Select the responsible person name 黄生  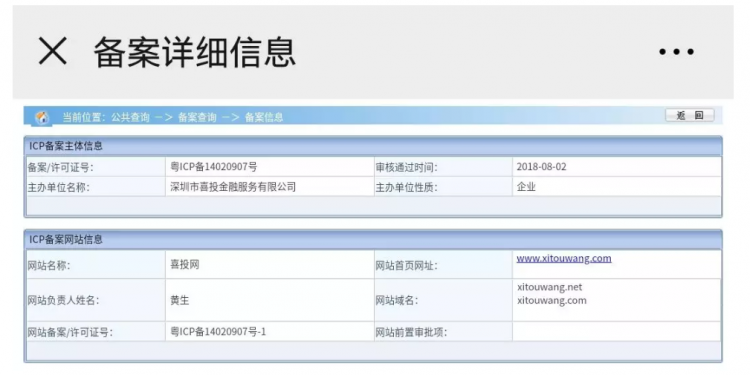coord(180,300)
